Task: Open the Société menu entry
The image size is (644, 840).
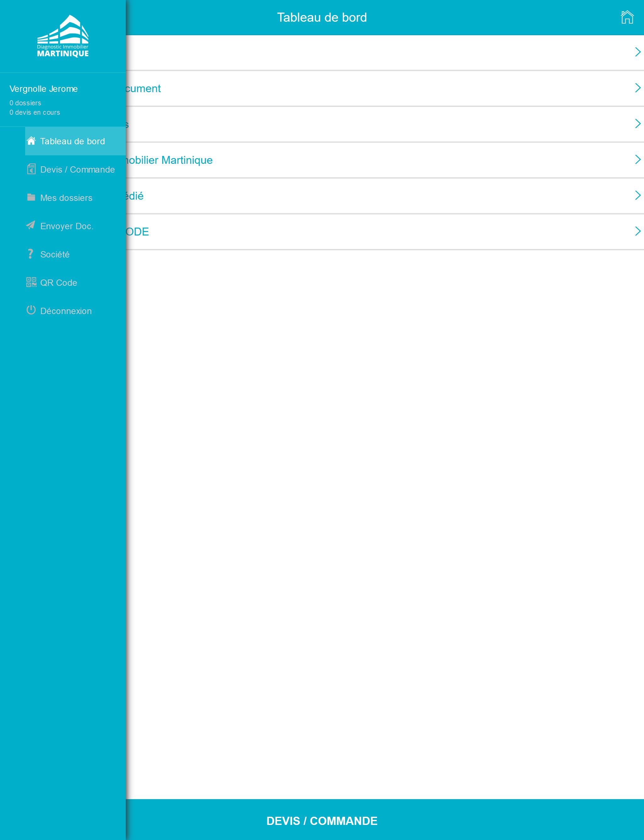Action: 75,254
